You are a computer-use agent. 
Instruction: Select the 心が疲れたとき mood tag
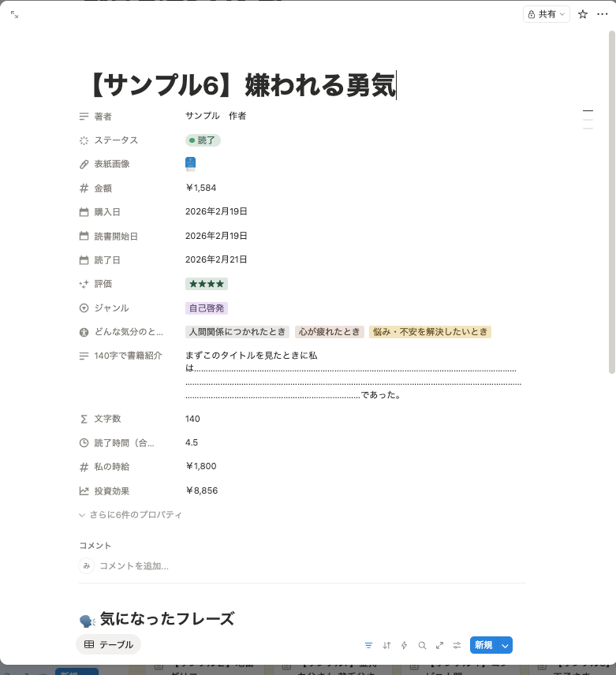coord(329,332)
